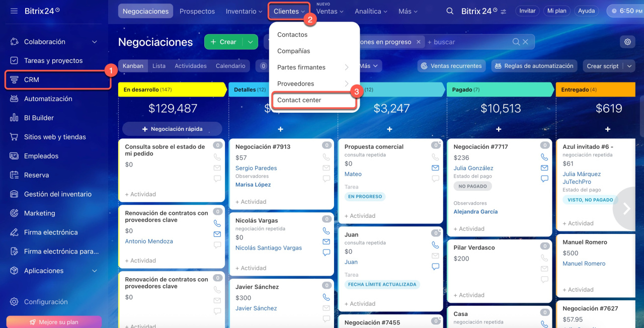Viewport: 644px width, 328px height.
Task: Open the Analítica dropdown menu
Action: 371,11
